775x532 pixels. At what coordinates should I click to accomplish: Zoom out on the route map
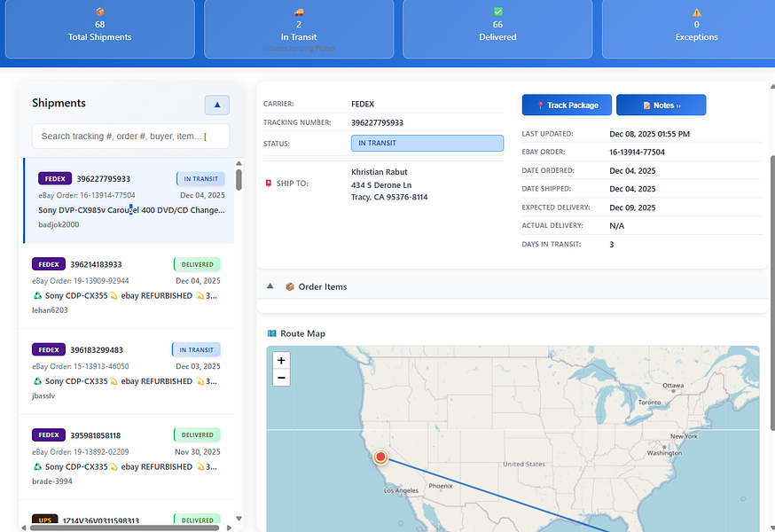tap(281, 378)
